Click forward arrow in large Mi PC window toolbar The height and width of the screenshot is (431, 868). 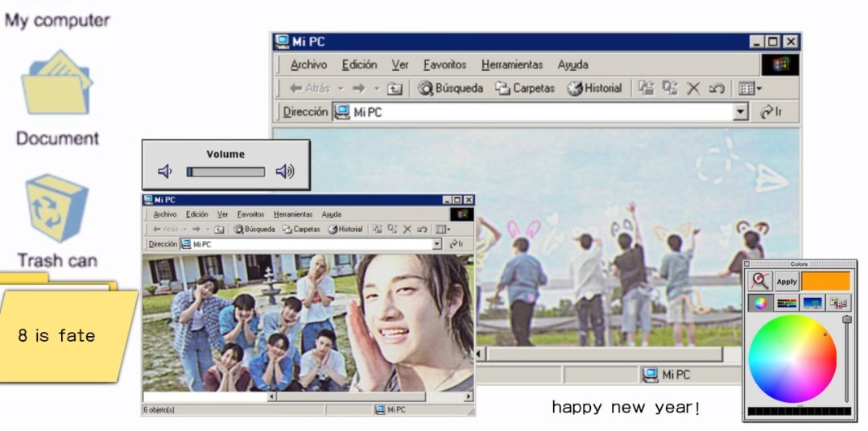click(359, 88)
